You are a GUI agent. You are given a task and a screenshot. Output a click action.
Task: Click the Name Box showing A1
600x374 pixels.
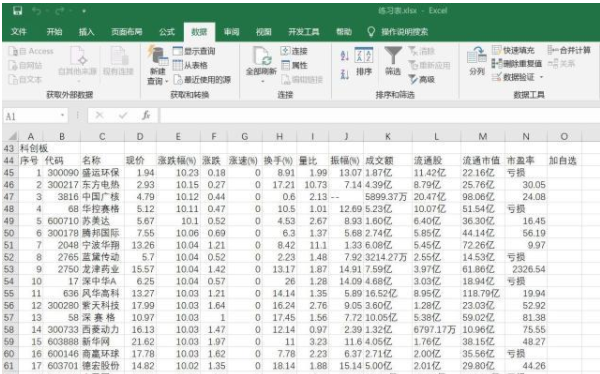tap(31, 116)
